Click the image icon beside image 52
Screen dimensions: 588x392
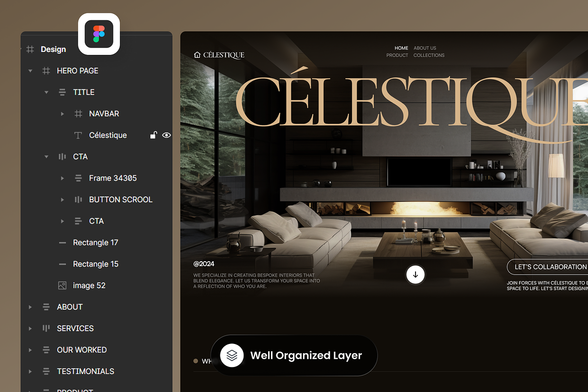(x=62, y=285)
